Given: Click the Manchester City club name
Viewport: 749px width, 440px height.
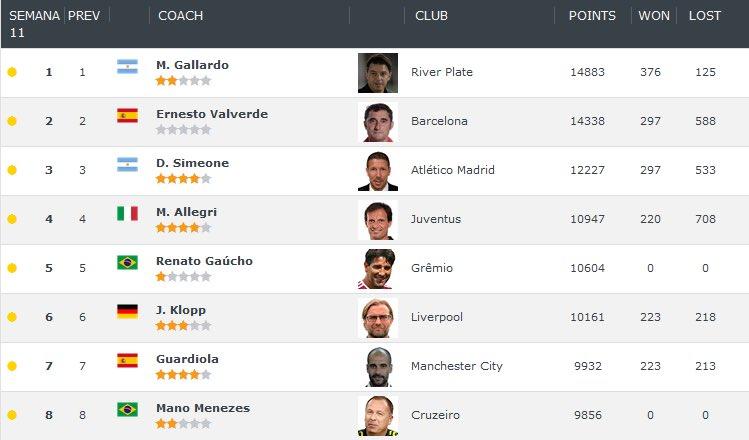Looking at the screenshot, I should pyautogui.click(x=456, y=366).
